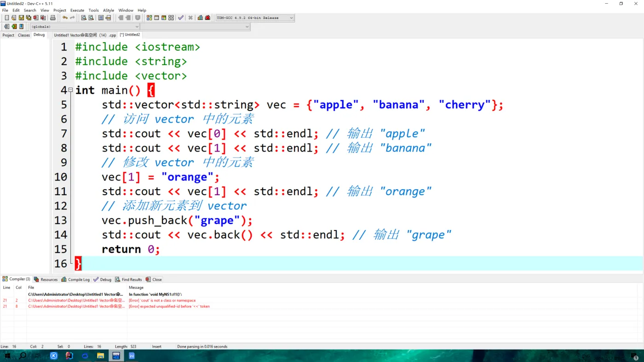Open the empty function dropdown next to (globals)
This screenshot has height=362, width=644.
point(195,27)
